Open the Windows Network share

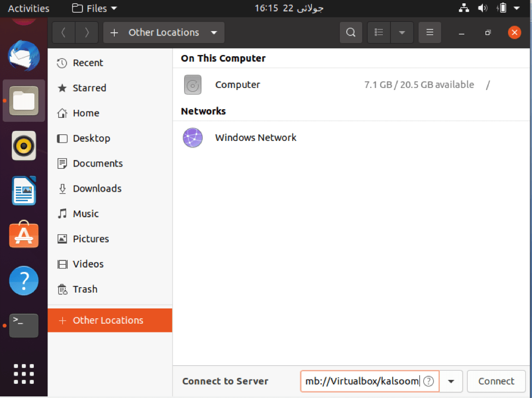pyautogui.click(x=256, y=138)
